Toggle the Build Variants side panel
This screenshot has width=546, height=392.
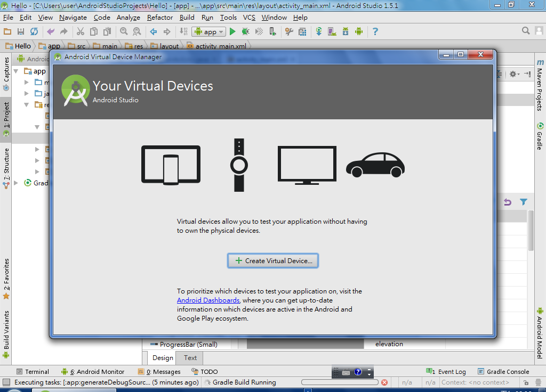pyautogui.click(x=6, y=334)
